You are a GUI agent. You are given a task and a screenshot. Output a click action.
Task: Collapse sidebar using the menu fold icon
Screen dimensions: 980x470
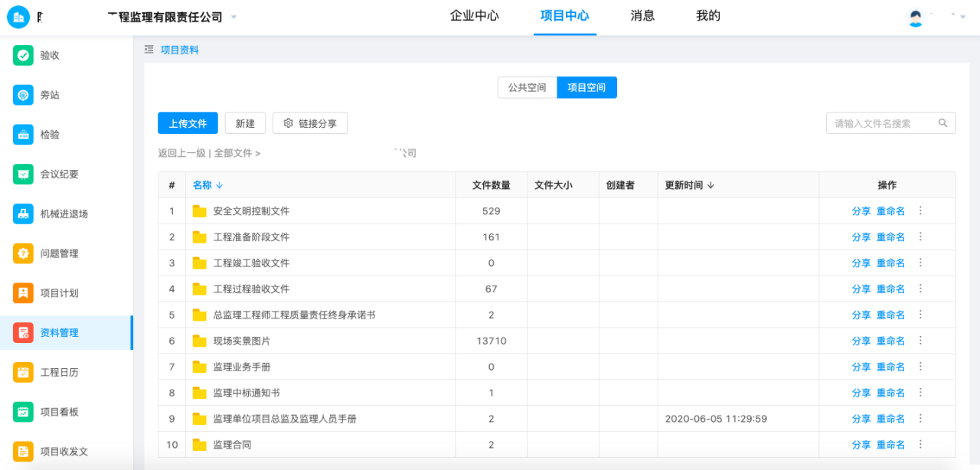(149, 50)
